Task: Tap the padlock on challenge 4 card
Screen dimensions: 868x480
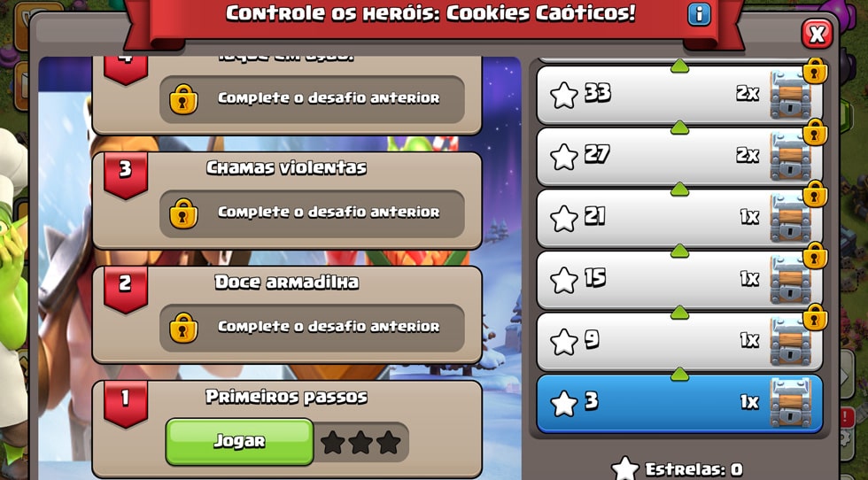Action: tap(184, 99)
